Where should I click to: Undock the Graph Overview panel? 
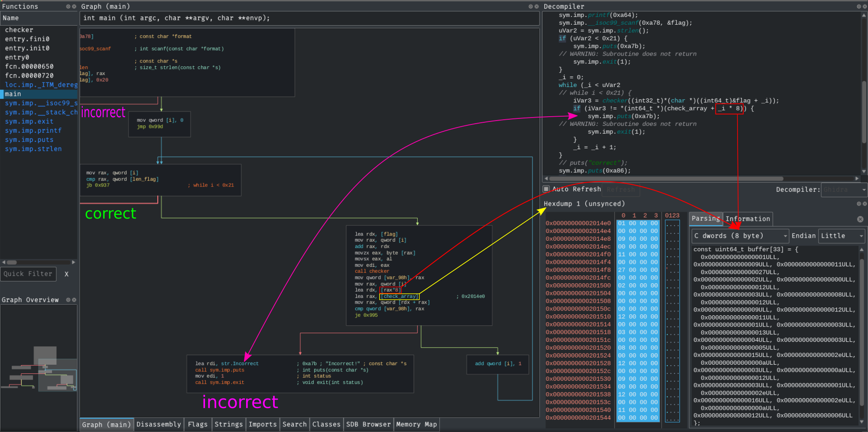(x=68, y=300)
